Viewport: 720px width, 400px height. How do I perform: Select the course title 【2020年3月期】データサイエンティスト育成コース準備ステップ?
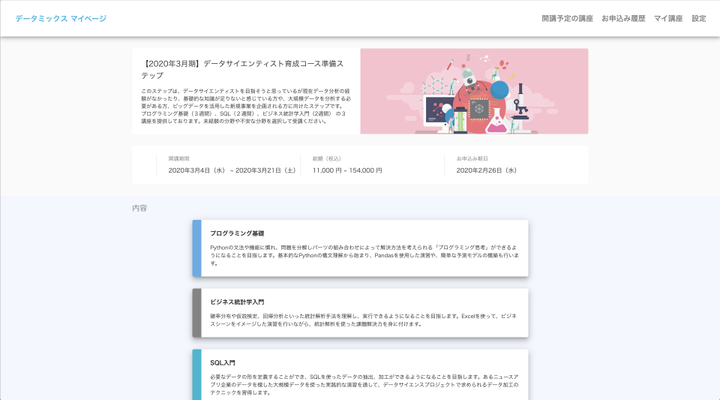tap(242, 69)
